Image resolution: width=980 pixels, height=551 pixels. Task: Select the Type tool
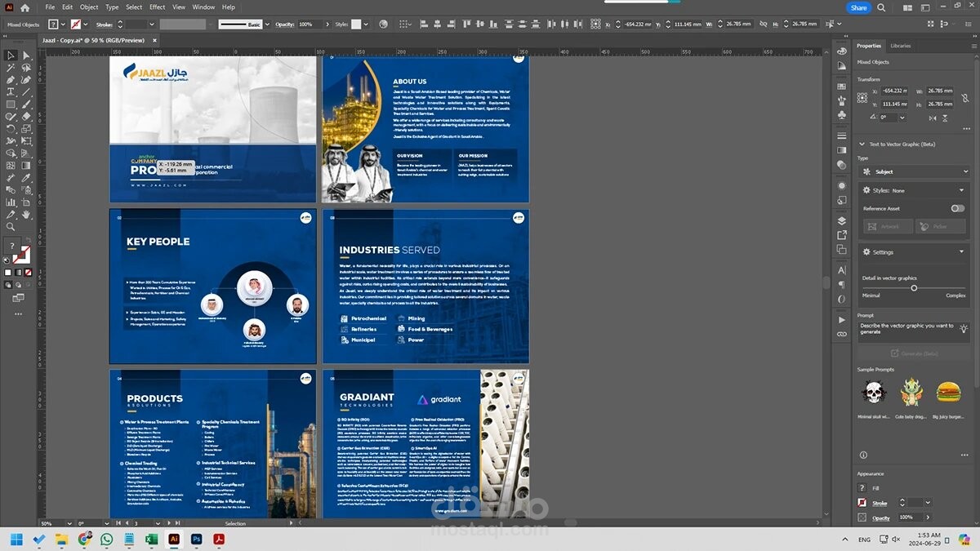coord(11,92)
